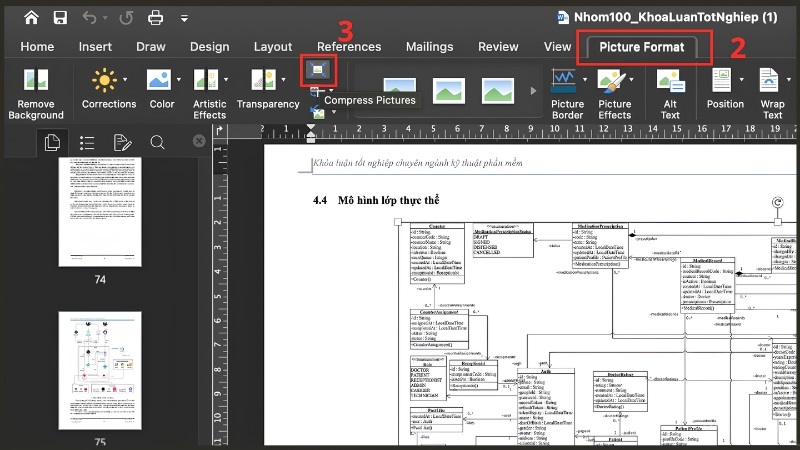Click the Remove Background icon
800x450 pixels.
coord(36,80)
